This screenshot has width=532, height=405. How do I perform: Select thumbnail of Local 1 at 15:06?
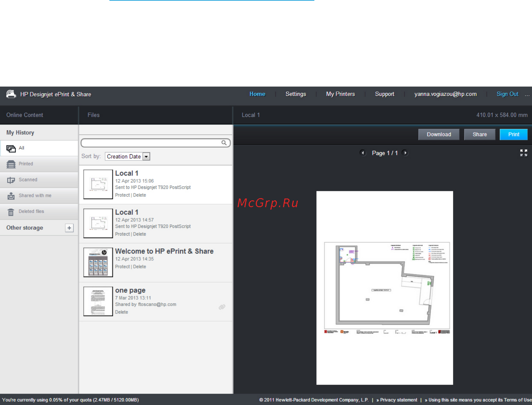(98, 184)
